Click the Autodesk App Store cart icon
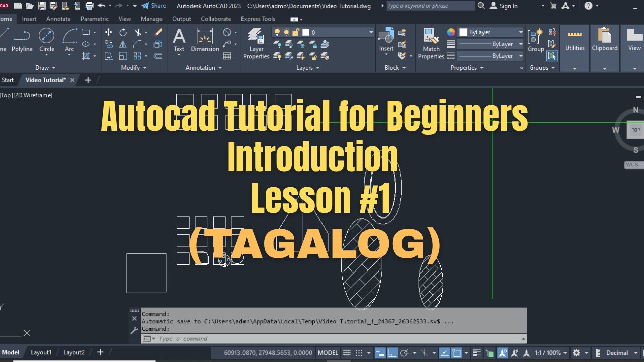This screenshot has width=644, height=362. pyautogui.click(x=554, y=6)
